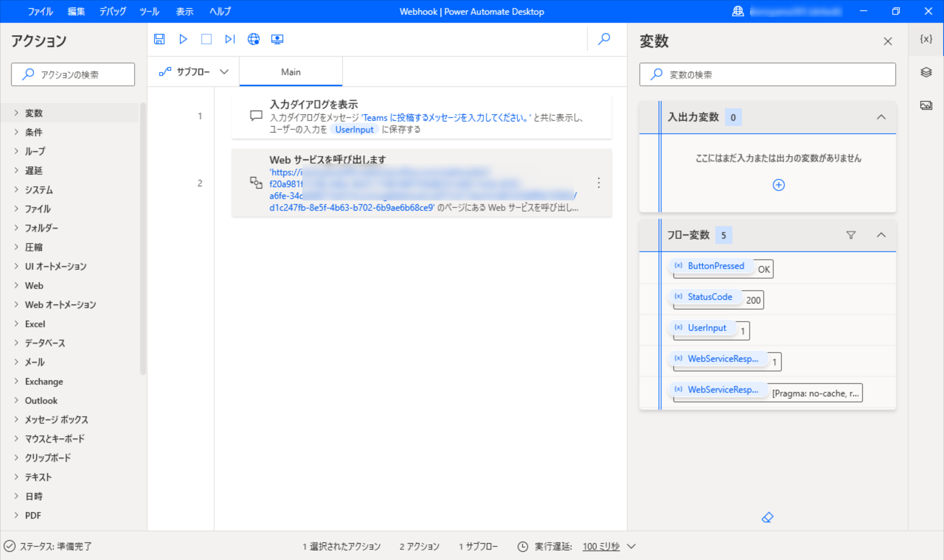The height and width of the screenshot is (560, 944).
Task: Open the デバッグ menu
Action: pos(113,11)
